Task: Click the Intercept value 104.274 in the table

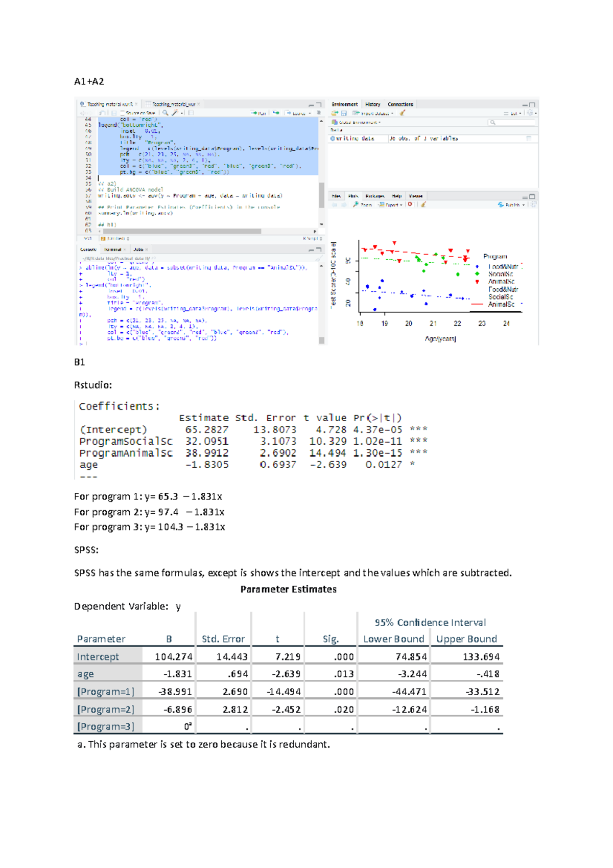Action: (x=174, y=657)
